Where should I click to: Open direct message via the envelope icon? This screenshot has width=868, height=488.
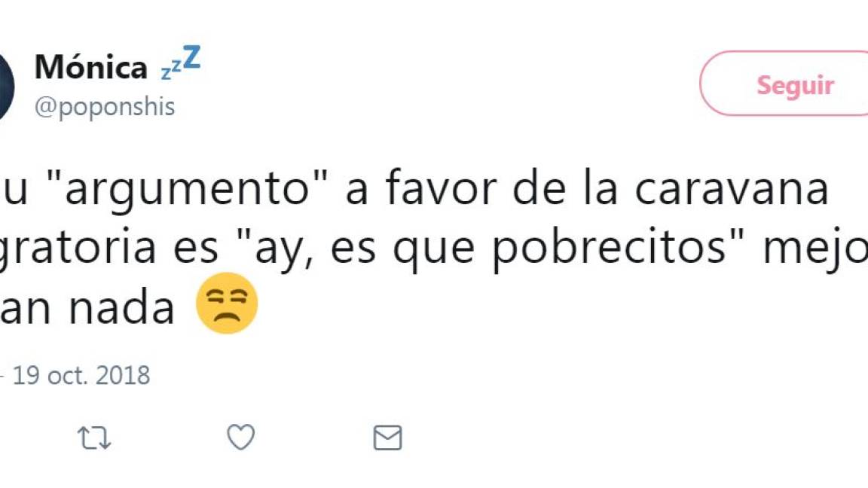[389, 437]
